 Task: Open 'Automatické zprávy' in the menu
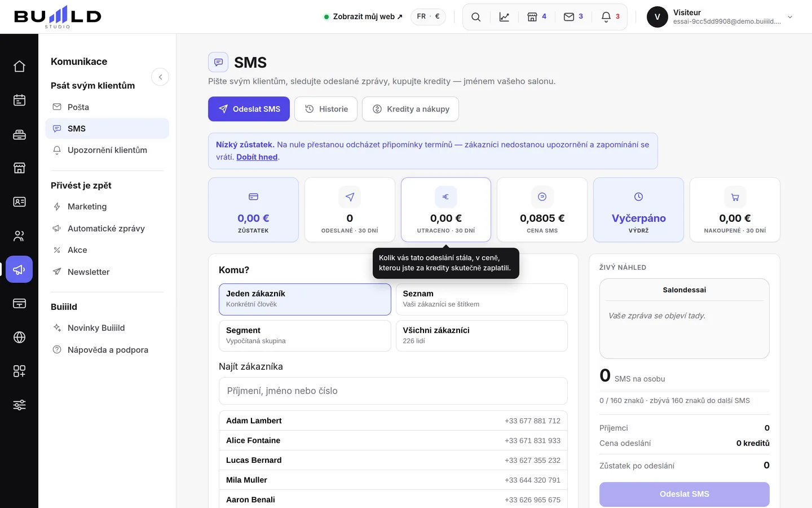click(x=107, y=229)
